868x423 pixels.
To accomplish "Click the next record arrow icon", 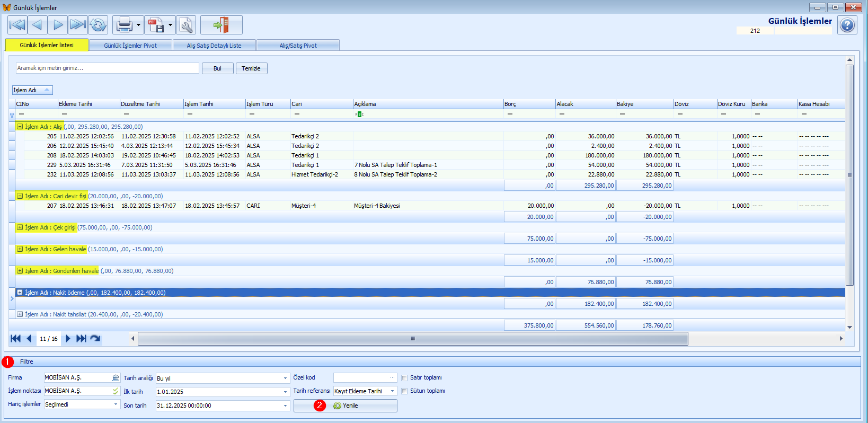I will point(58,25).
